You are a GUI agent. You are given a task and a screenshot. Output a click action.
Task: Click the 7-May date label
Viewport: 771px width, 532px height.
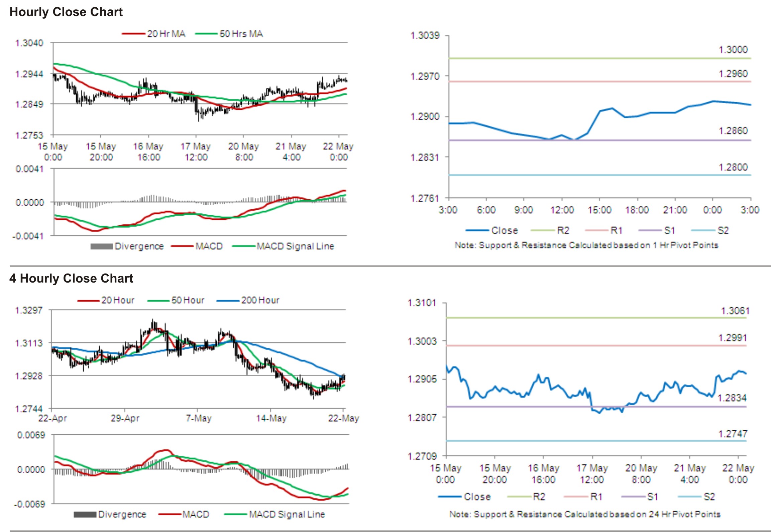pos(199,418)
